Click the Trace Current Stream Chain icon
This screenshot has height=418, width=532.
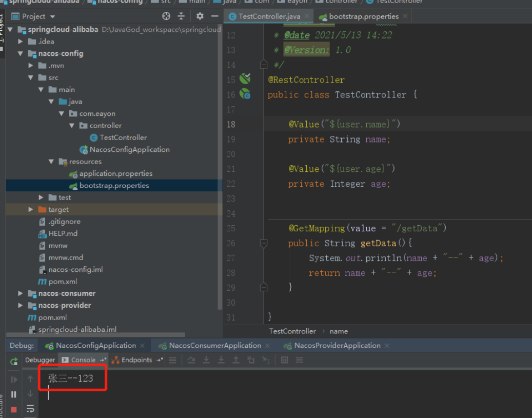[299, 360]
